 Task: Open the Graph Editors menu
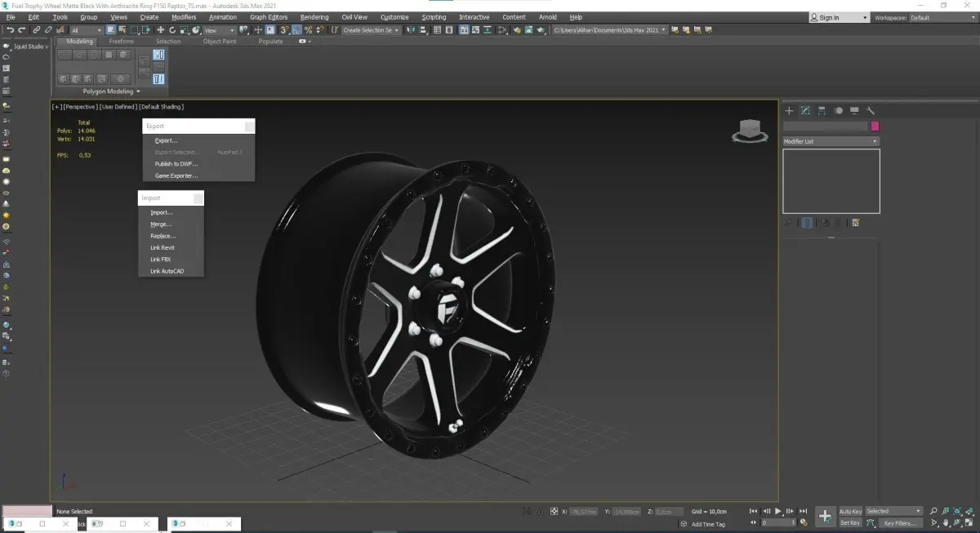(x=269, y=17)
